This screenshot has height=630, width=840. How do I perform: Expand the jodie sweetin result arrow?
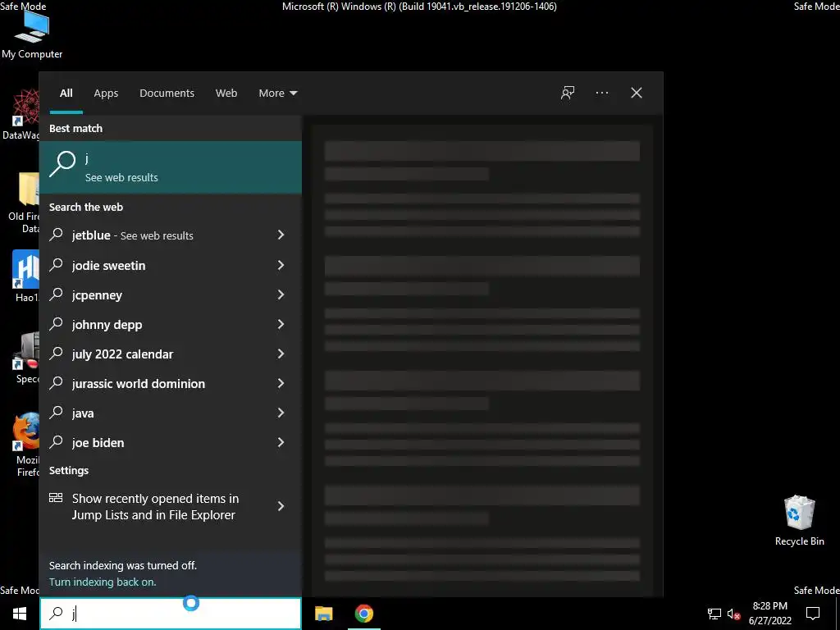pos(281,265)
